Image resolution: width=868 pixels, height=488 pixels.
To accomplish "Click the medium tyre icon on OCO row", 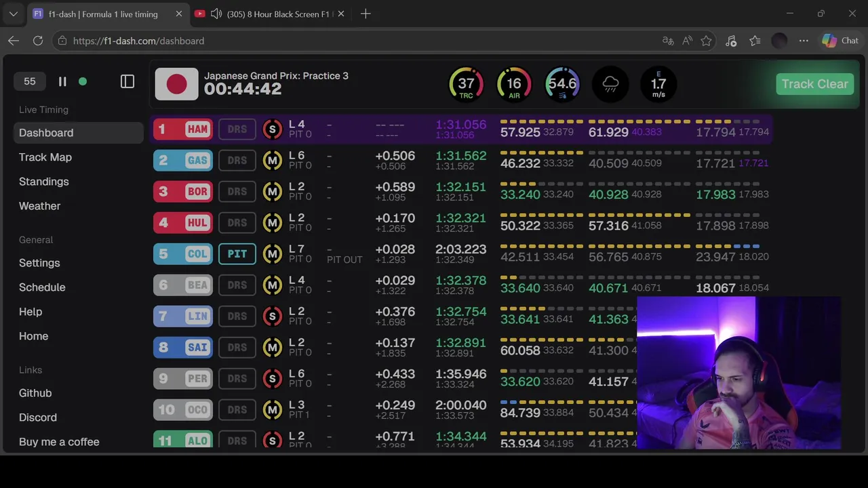I will [x=273, y=409].
